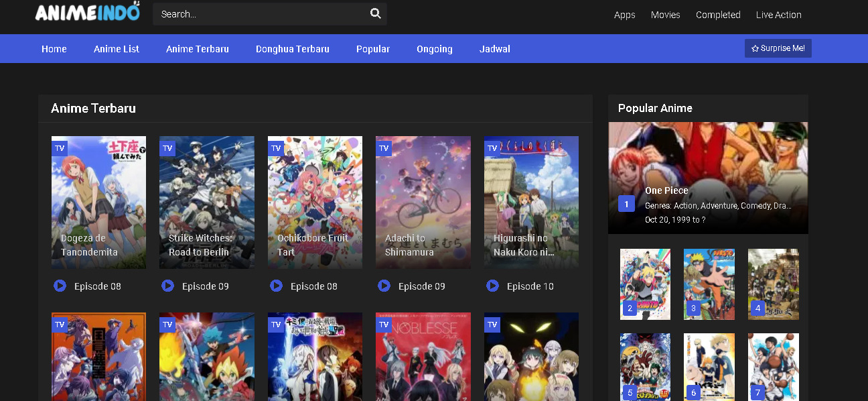This screenshot has width=868, height=401.
Task: Open the Jadwal schedule page
Action: 495,49
